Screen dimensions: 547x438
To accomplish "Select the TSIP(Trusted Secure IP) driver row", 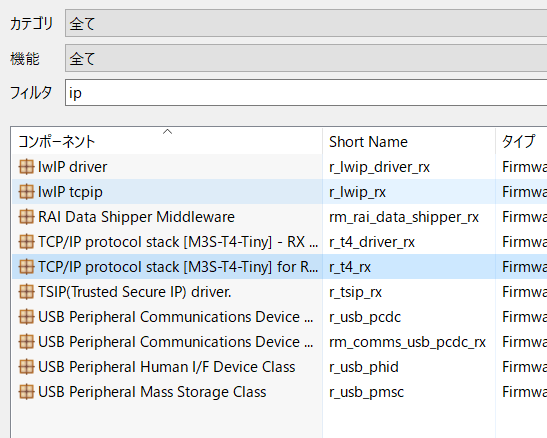I will pyautogui.click(x=279, y=292).
